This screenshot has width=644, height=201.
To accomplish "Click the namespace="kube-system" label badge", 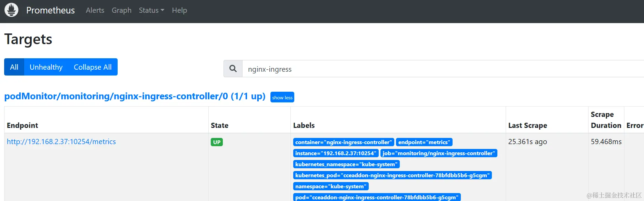I will [331, 186].
